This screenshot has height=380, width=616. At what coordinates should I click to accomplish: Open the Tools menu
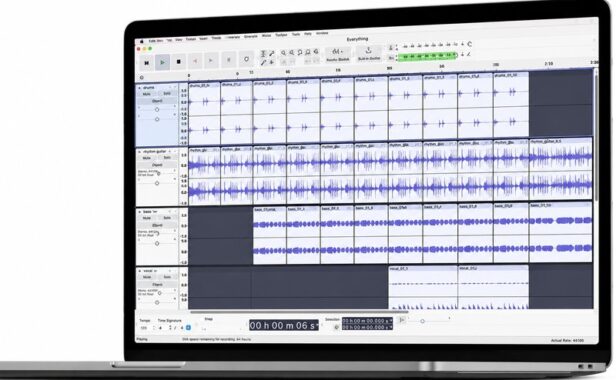[x=296, y=35]
